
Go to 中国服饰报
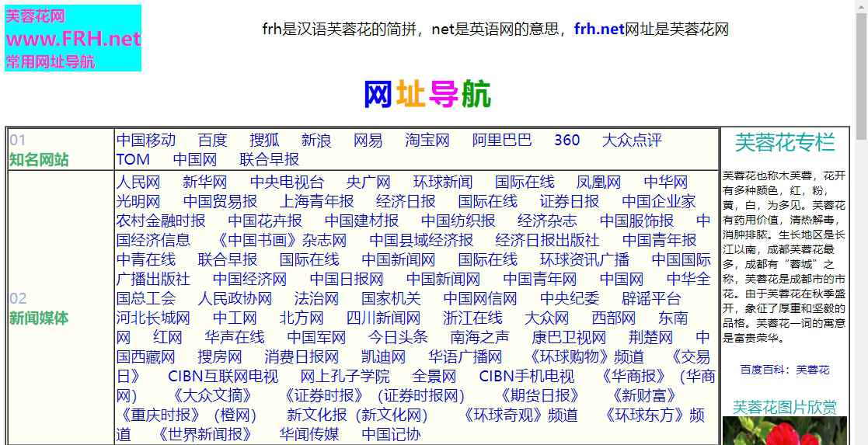click(636, 221)
